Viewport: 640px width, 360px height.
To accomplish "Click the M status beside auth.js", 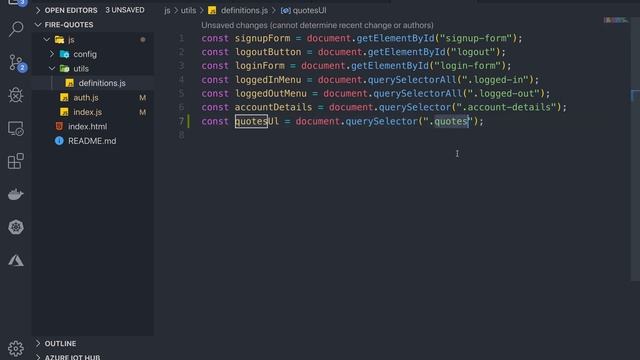I will [x=142, y=98].
